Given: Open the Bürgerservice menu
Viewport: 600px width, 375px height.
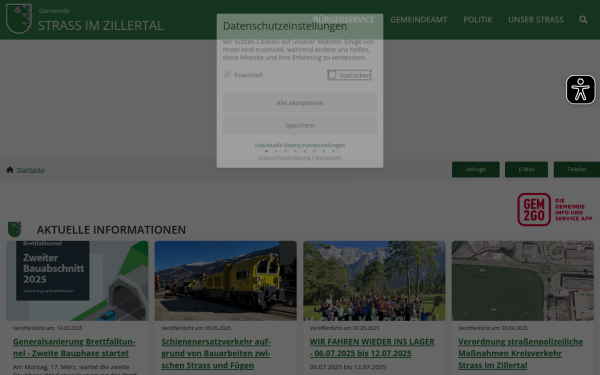Looking at the screenshot, I should point(344,20).
